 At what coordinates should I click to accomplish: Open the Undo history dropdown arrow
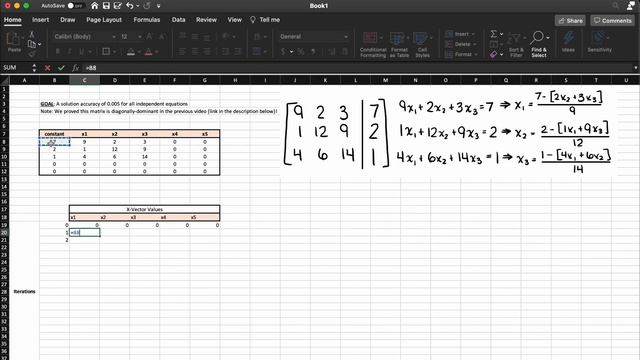138,6
